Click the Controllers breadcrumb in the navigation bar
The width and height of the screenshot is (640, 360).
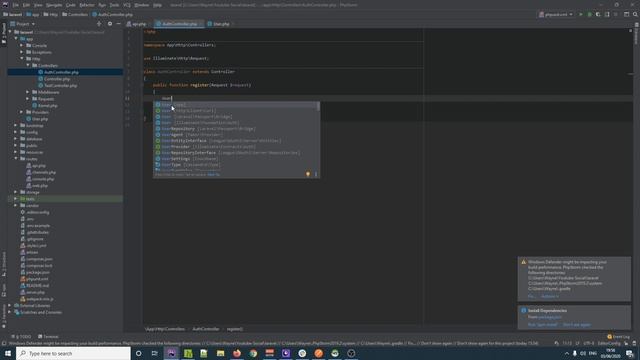[75, 15]
